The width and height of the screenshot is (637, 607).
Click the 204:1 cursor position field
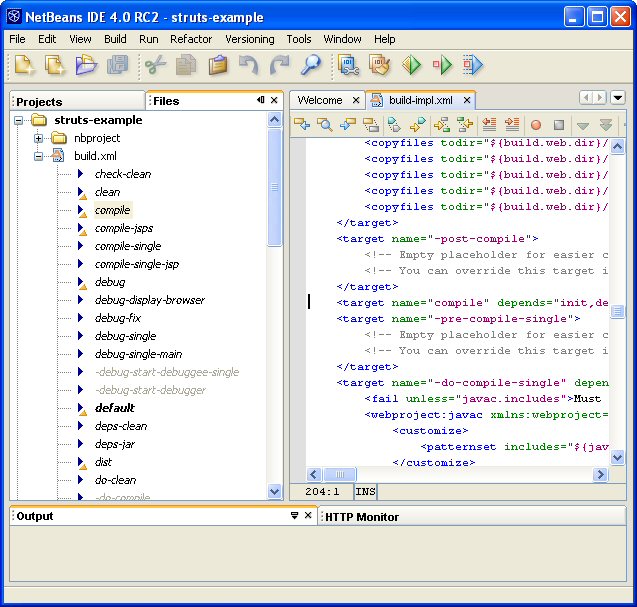pos(322,492)
